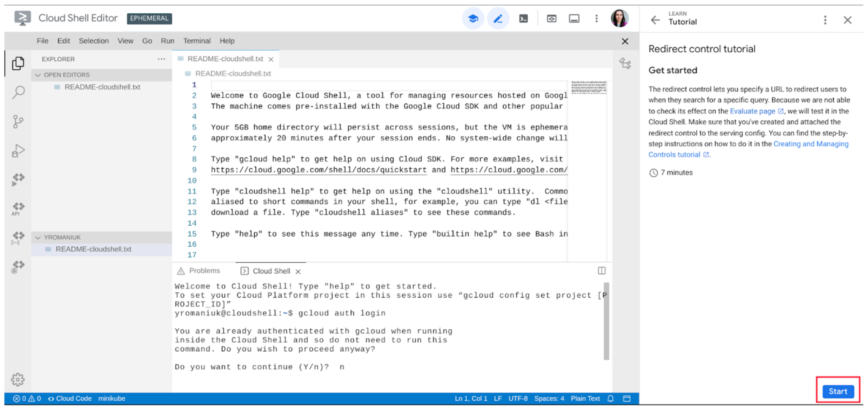The height and width of the screenshot is (412, 868).
Task: Click the notification bell in status bar
Action: (610, 399)
